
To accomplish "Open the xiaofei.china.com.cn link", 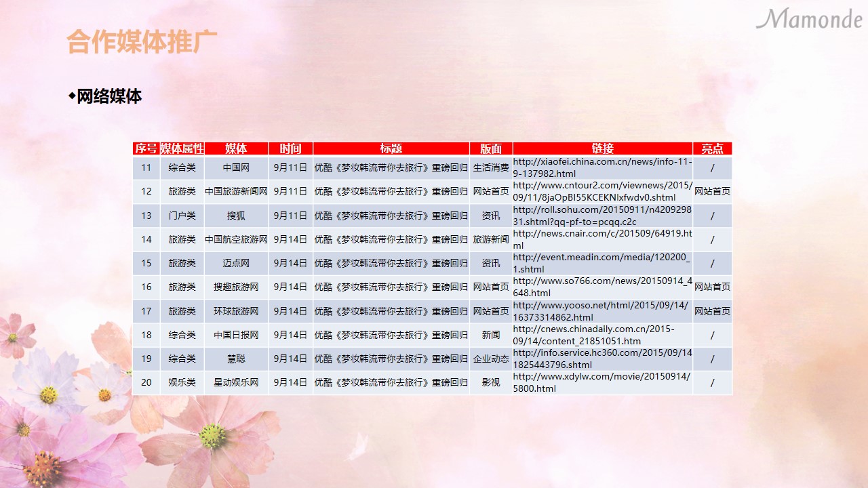I will tap(602, 167).
